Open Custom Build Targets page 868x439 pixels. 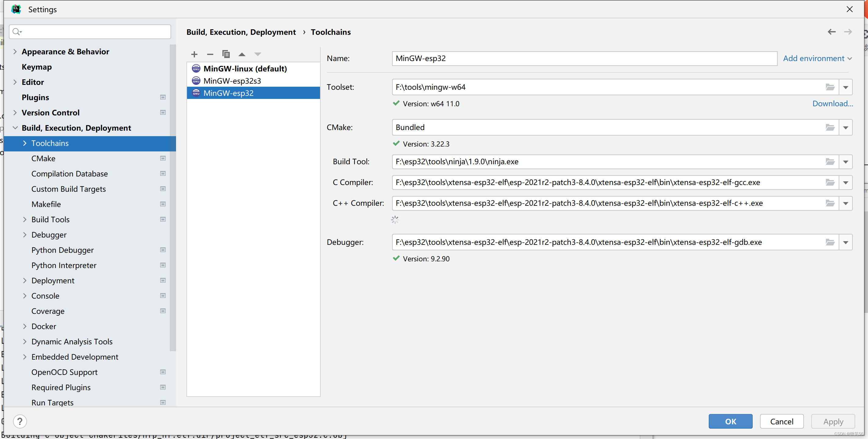[68, 189]
